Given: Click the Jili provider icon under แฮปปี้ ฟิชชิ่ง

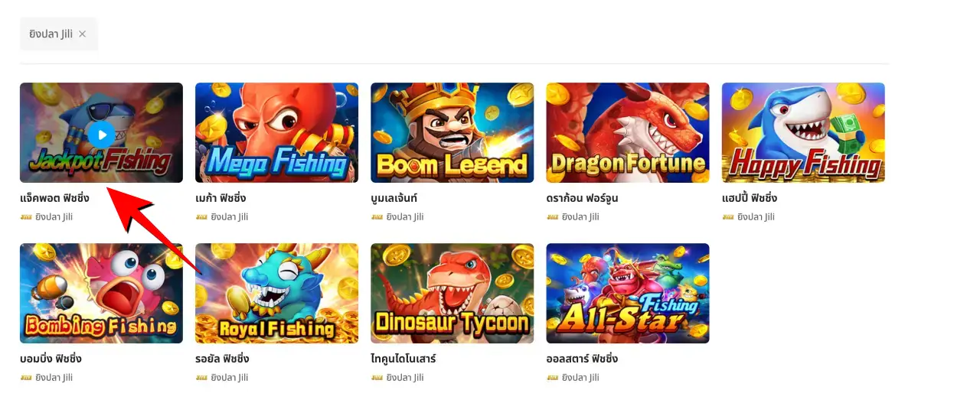Looking at the screenshot, I should click(728, 217).
